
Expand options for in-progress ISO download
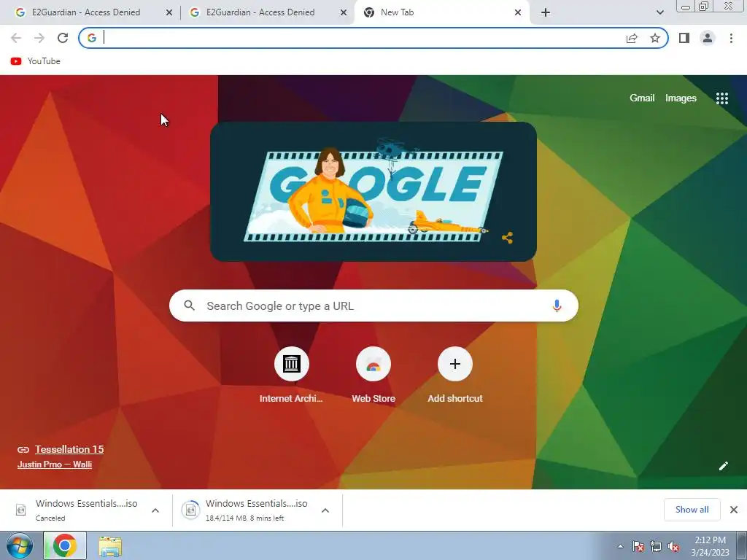click(x=325, y=510)
